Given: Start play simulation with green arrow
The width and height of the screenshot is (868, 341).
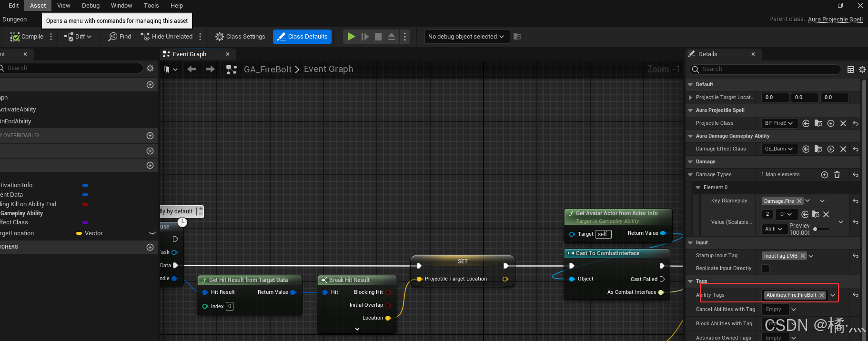Looking at the screenshot, I should tap(351, 37).
